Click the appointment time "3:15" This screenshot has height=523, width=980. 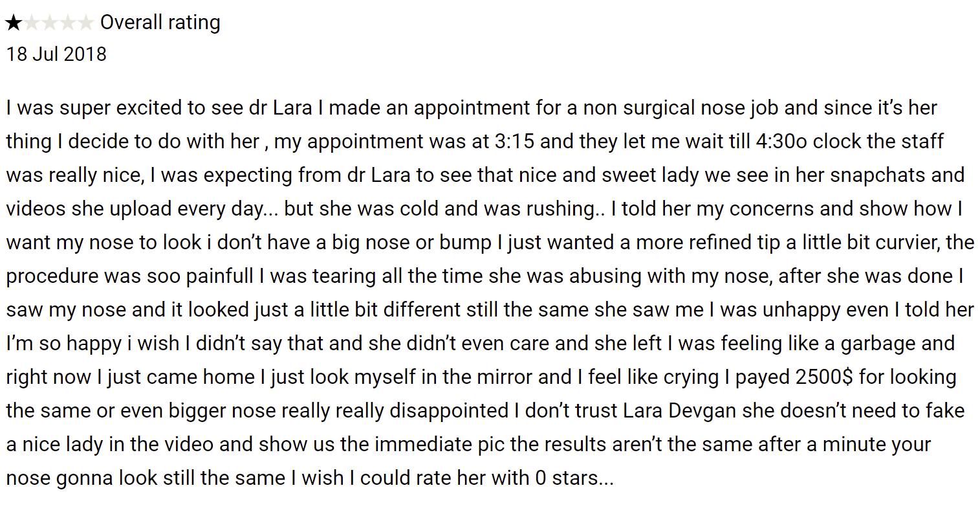(x=514, y=141)
